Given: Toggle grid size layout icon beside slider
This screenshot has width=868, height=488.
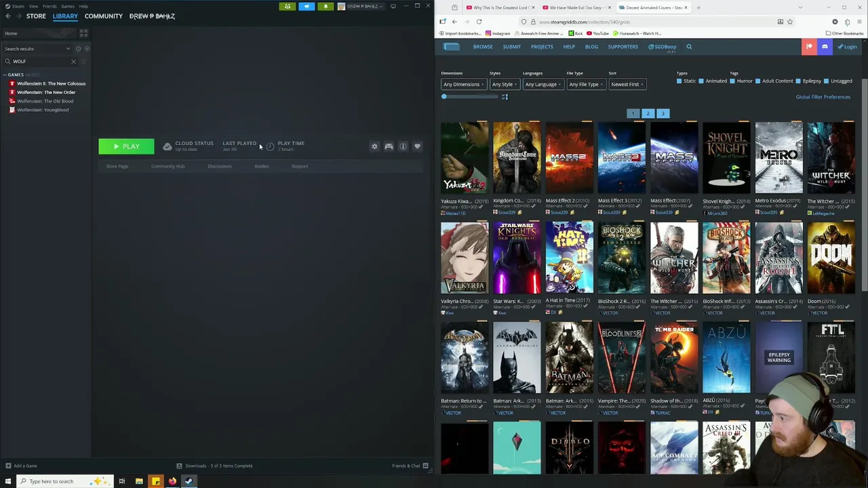Looking at the screenshot, I should [x=505, y=97].
